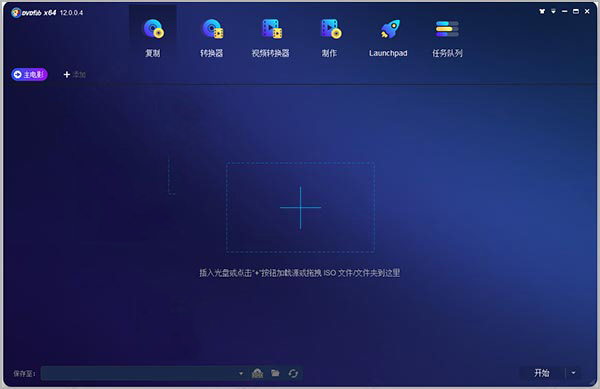
Task: Choose ISO image output icon
Action: pos(258,373)
